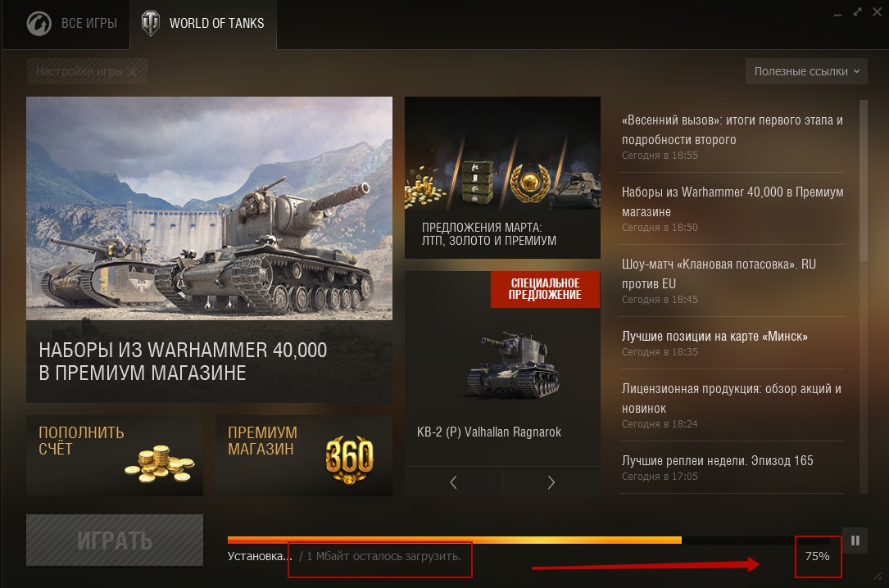This screenshot has width=889, height=588.
Task: Click the World of Tanks shield icon
Action: pos(150,23)
